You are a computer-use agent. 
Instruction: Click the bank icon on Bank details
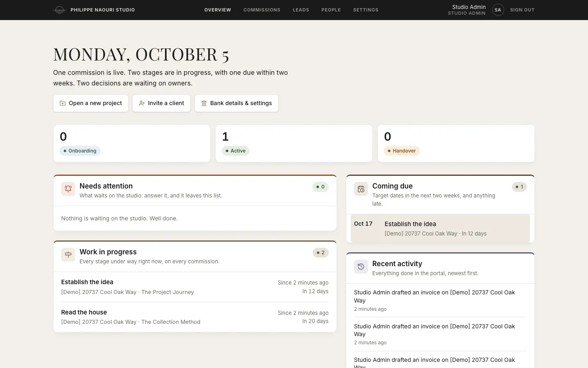click(x=204, y=103)
